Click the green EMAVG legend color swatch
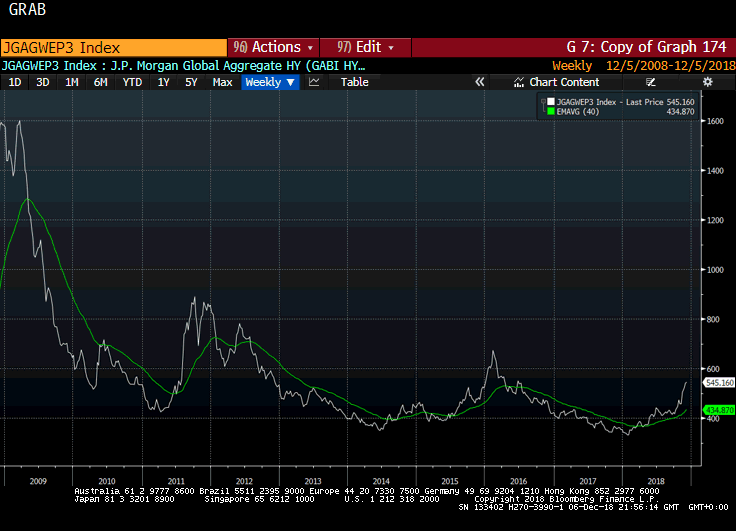This screenshot has height=531, width=736. click(x=550, y=112)
